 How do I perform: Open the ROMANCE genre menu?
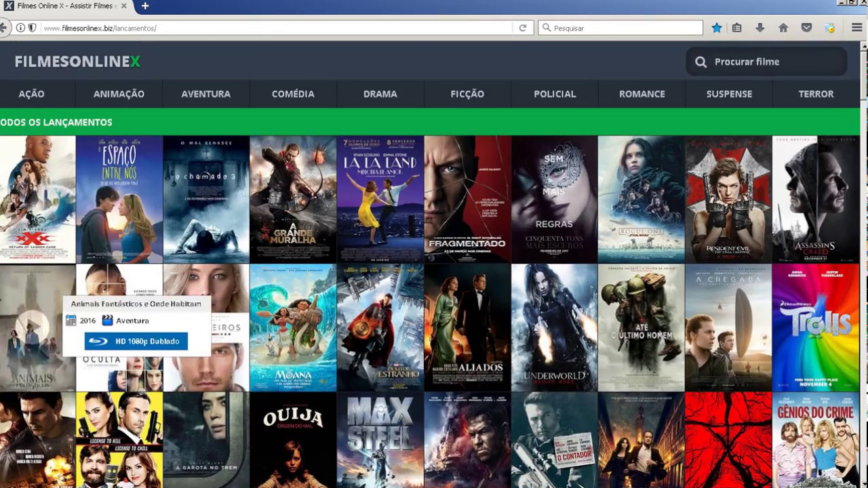pos(642,94)
